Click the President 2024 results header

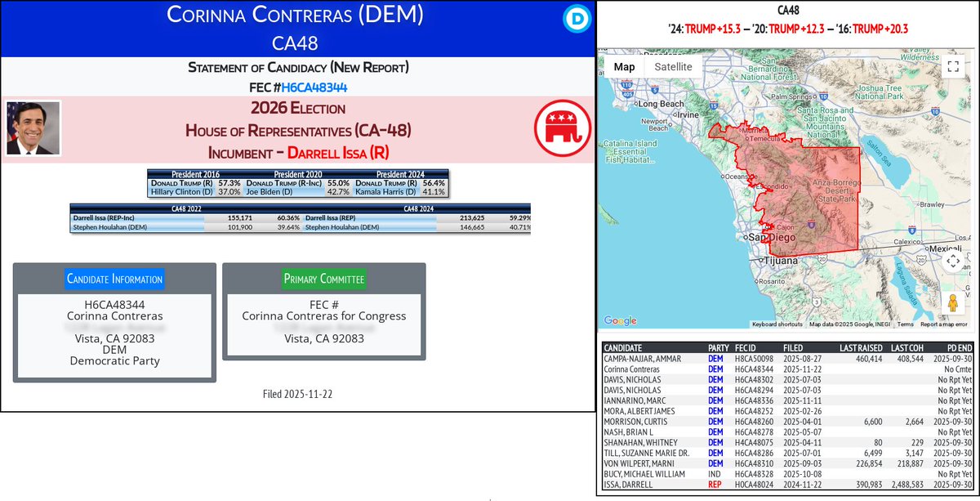coord(399,174)
